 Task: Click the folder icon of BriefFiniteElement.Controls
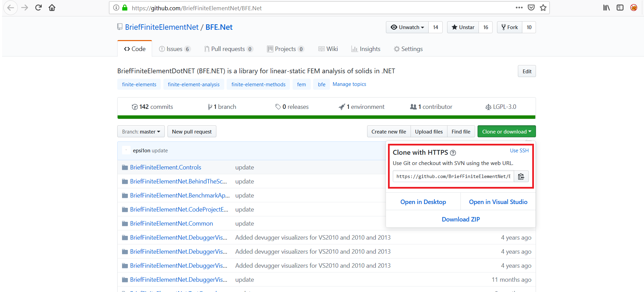pos(125,167)
